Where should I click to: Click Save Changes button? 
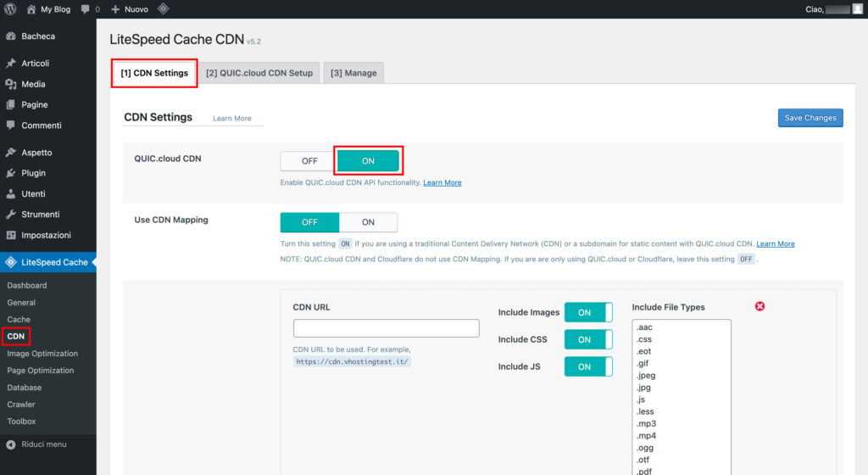coord(810,118)
